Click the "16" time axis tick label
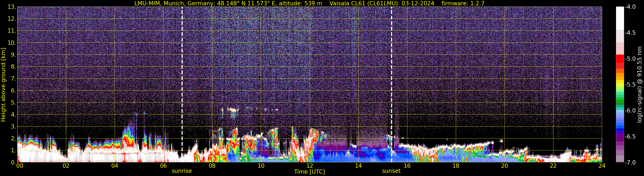The height and width of the screenshot is (176, 644). coord(407,166)
